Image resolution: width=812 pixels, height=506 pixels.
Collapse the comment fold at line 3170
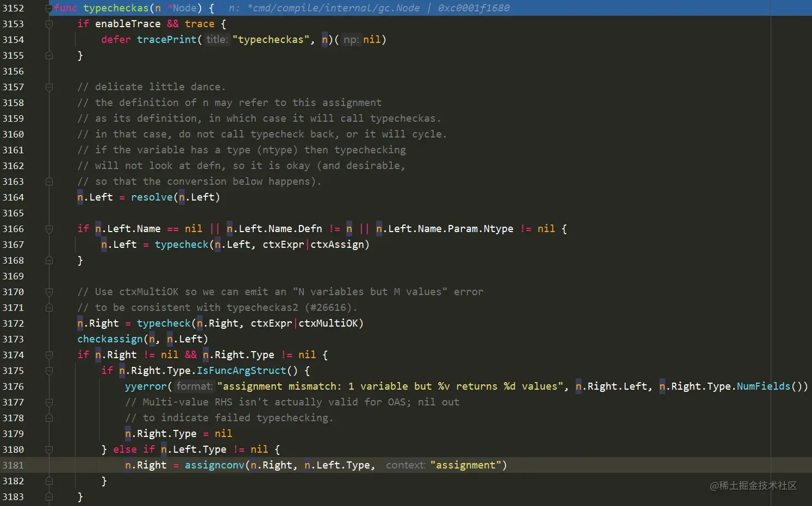pos(49,292)
